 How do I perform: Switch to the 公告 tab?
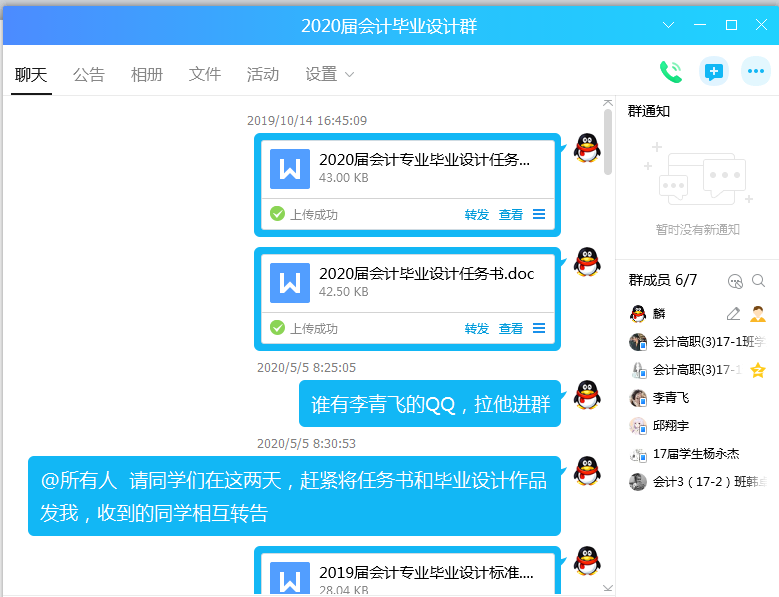point(89,75)
